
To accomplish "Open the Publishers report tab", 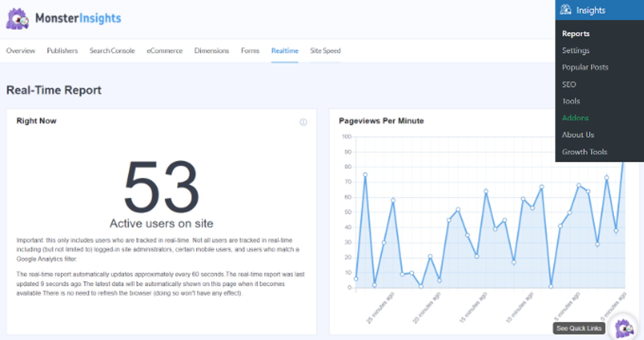I will pyautogui.click(x=62, y=51).
